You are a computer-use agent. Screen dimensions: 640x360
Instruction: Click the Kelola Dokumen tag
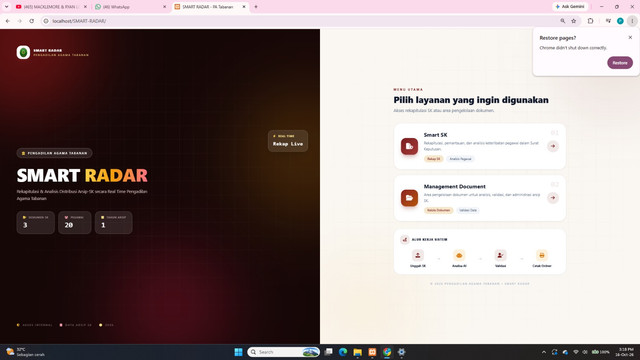(438, 210)
